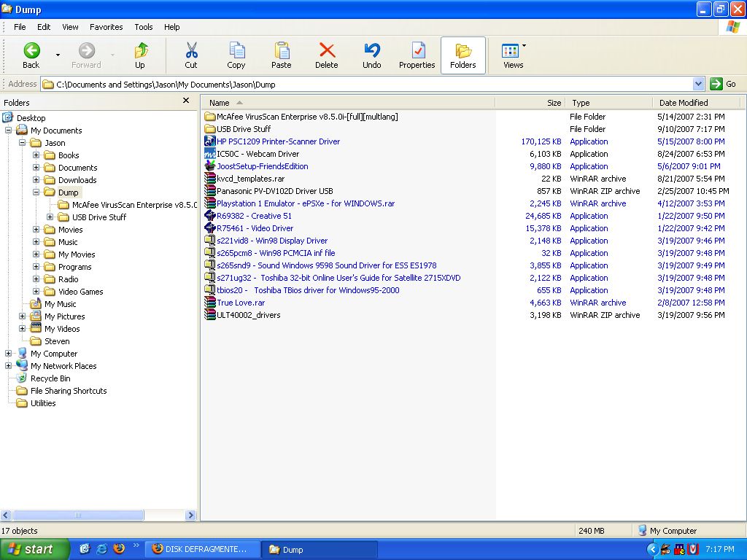Select ULT40002_drivers file name

pos(248,315)
